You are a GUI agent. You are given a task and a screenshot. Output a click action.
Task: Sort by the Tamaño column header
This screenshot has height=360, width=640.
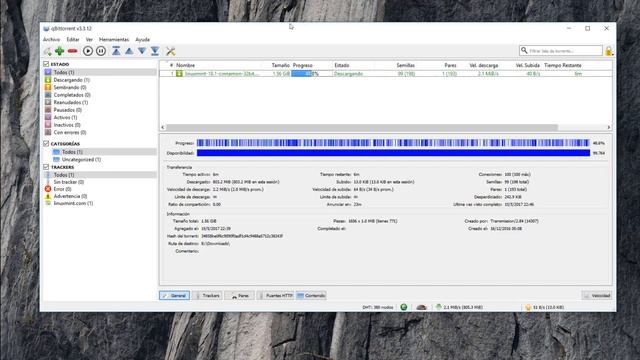(280, 65)
